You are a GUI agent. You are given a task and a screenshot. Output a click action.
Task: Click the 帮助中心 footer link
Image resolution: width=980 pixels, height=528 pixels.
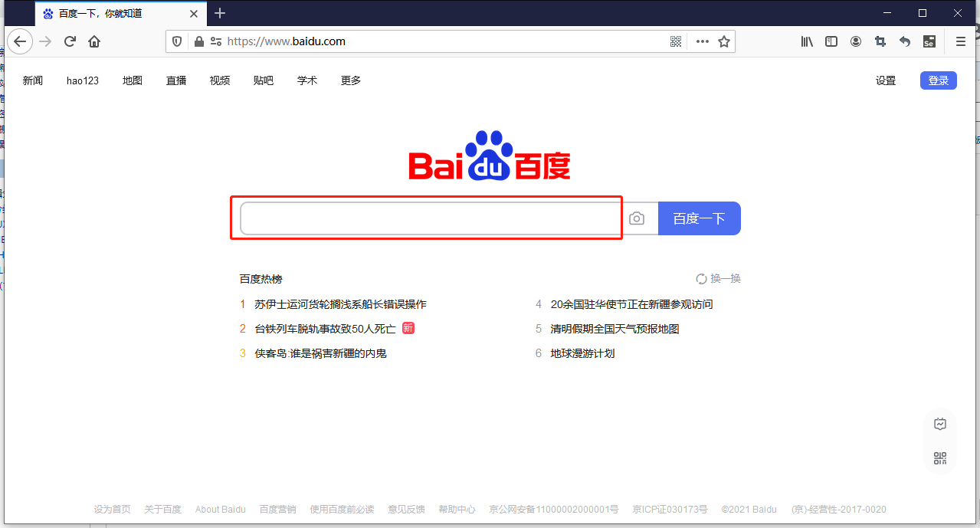click(x=457, y=510)
